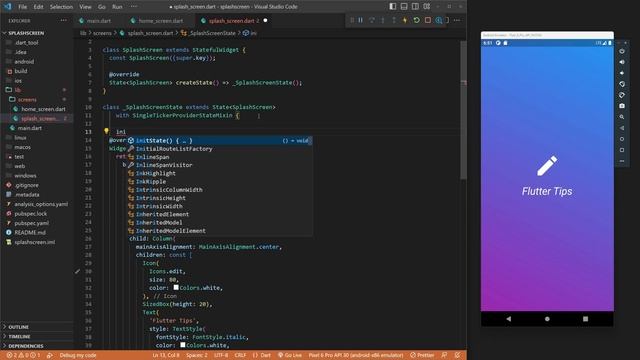Click the green Restart debug icon
This screenshot has width=640, height=360.
point(416,20)
